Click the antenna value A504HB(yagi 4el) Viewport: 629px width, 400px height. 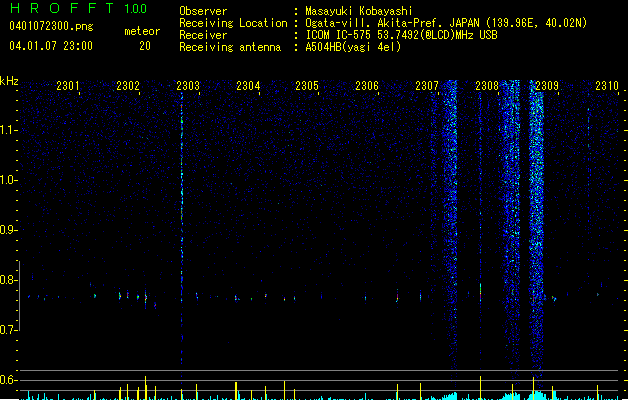353,47
